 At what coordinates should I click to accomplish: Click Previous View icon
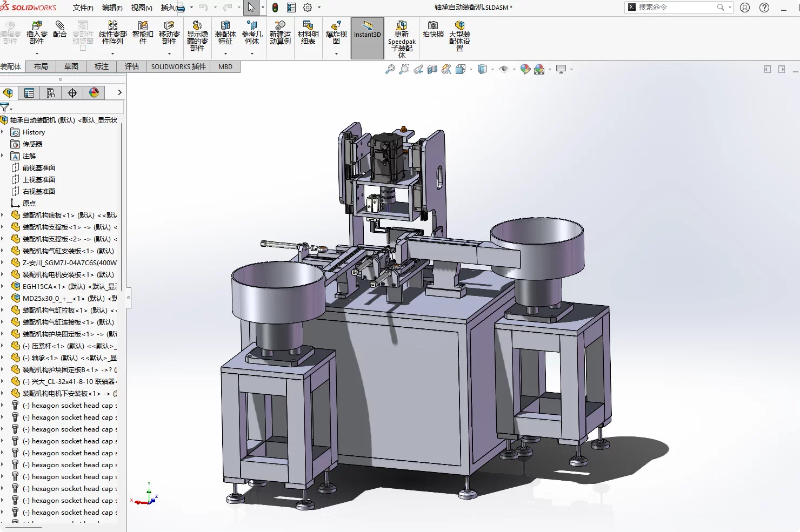(x=418, y=69)
